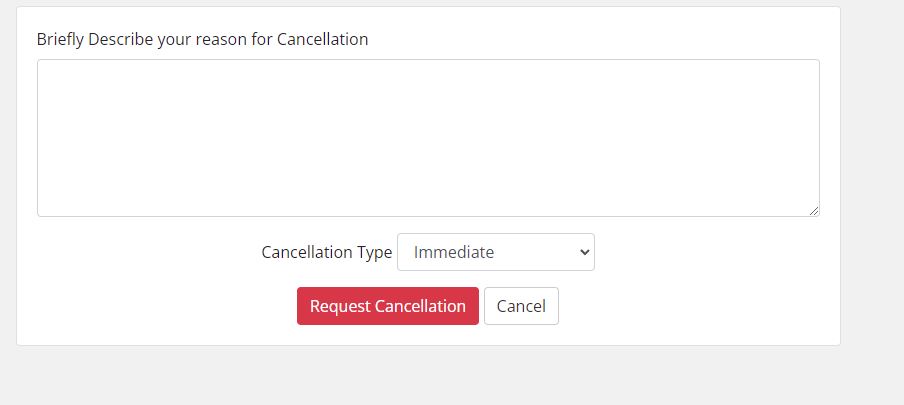The width and height of the screenshot is (904, 405).
Task: Click the word 'Immediate' in the selector
Action: click(x=454, y=252)
